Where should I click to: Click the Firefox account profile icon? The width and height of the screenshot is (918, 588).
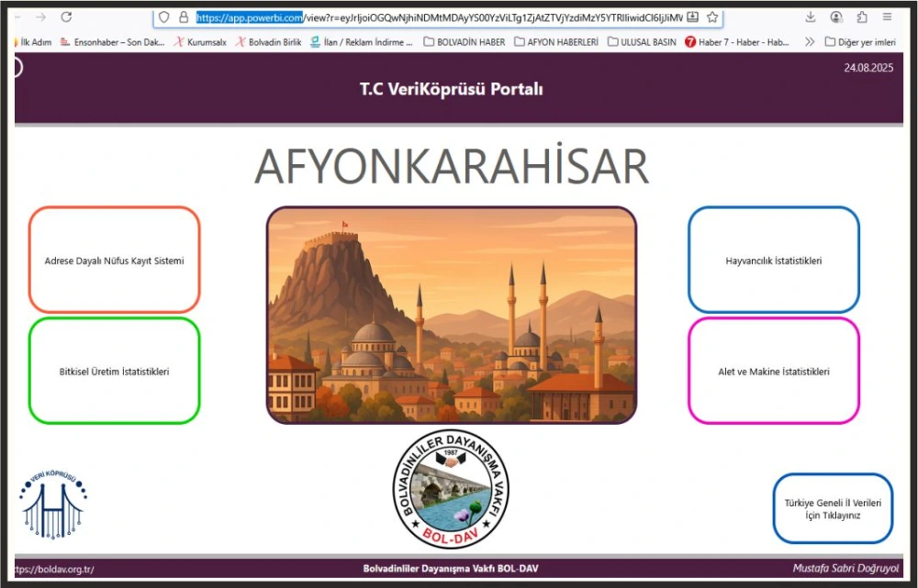coord(836,17)
